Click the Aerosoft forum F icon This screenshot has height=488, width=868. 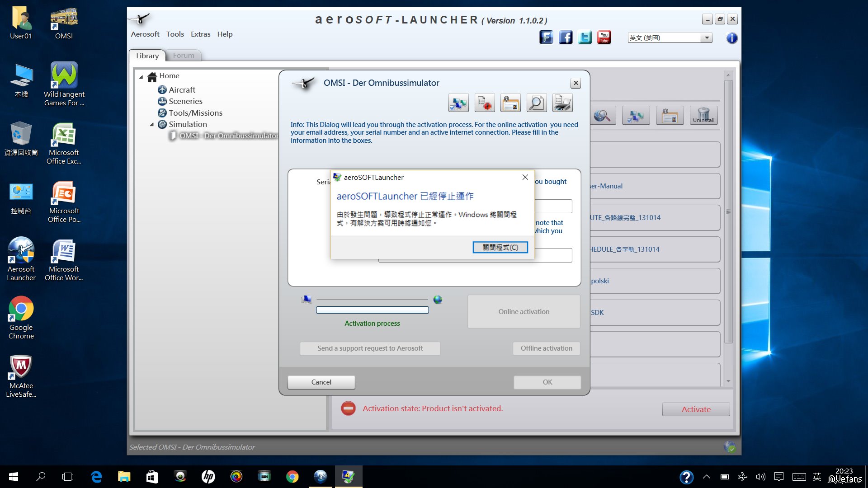(x=546, y=38)
